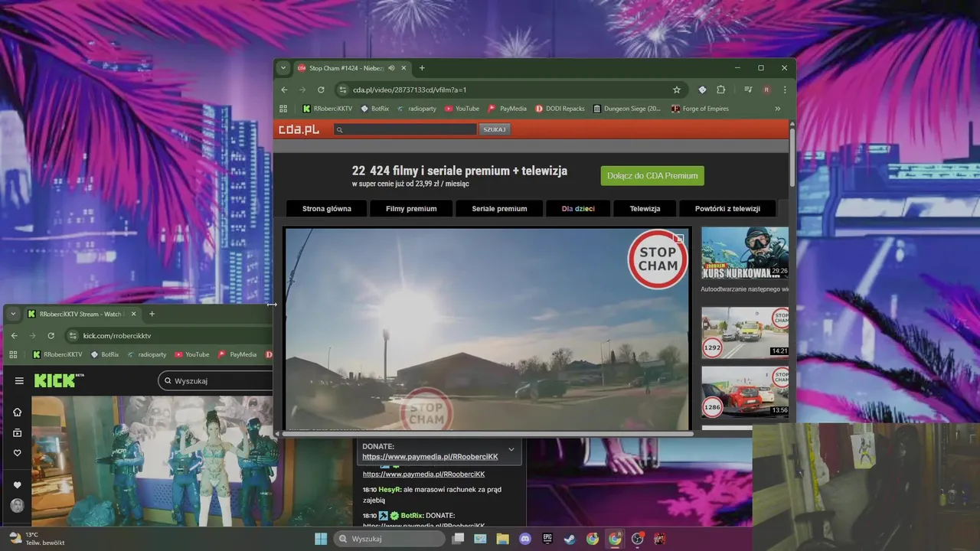The width and height of the screenshot is (980, 551).
Task: Click the Stop Cham video player area
Action: click(487, 329)
